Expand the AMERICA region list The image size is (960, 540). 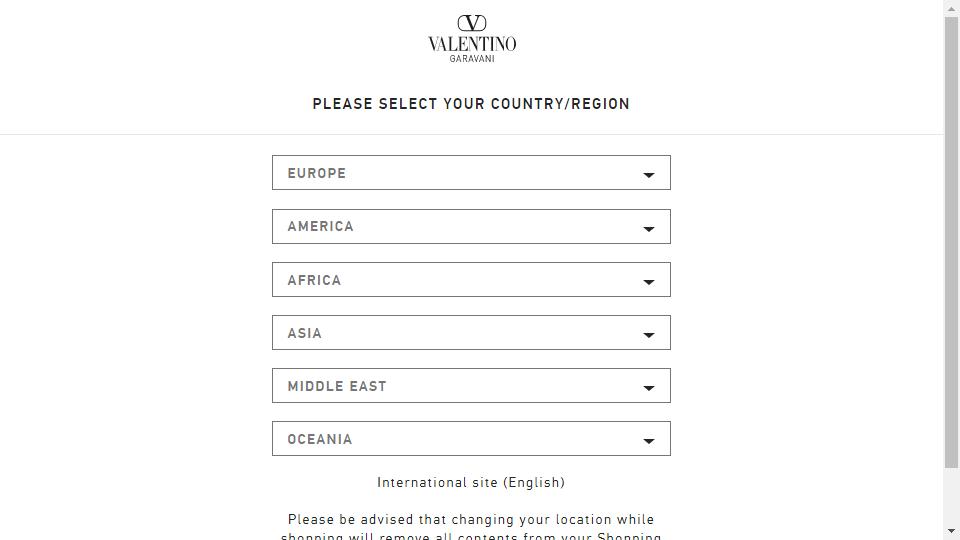click(471, 227)
